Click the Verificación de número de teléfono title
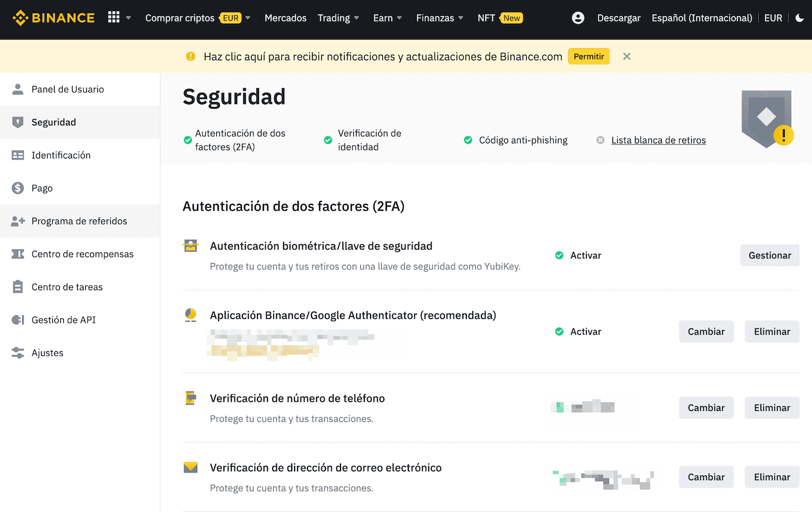The width and height of the screenshot is (812, 512). pos(298,398)
